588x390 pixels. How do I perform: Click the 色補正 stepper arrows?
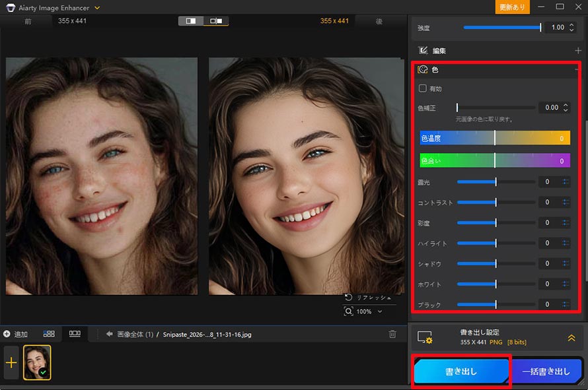click(x=566, y=108)
